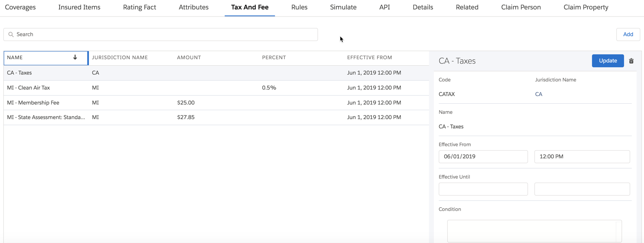The height and width of the screenshot is (243, 644).
Task: Select the MI - Membership Fee row
Action: pos(216,103)
